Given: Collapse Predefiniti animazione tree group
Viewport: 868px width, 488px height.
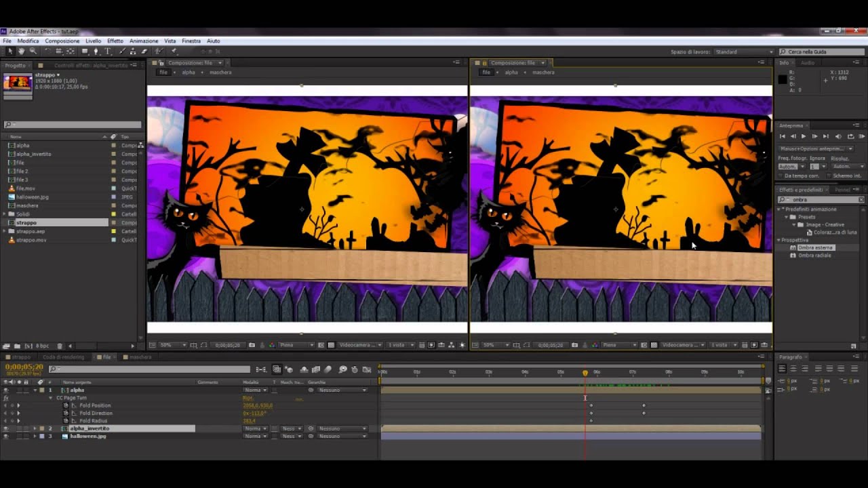Looking at the screenshot, I should (780, 209).
